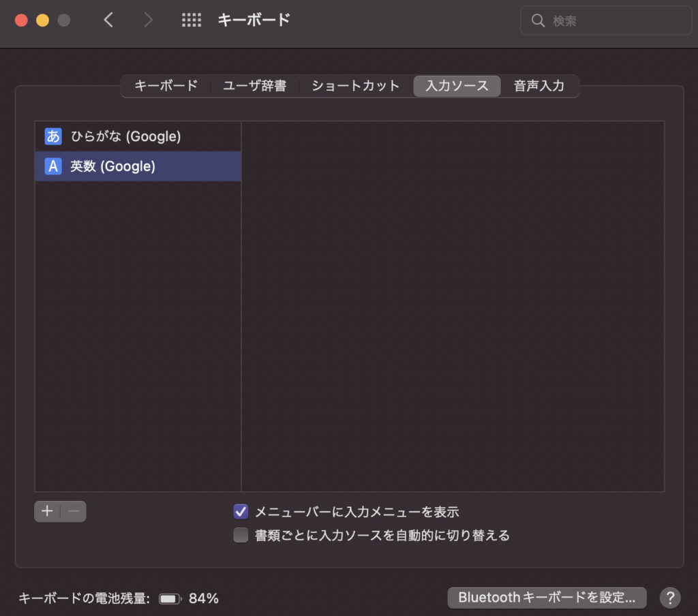Go forward with the right chevron

click(148, 20)
